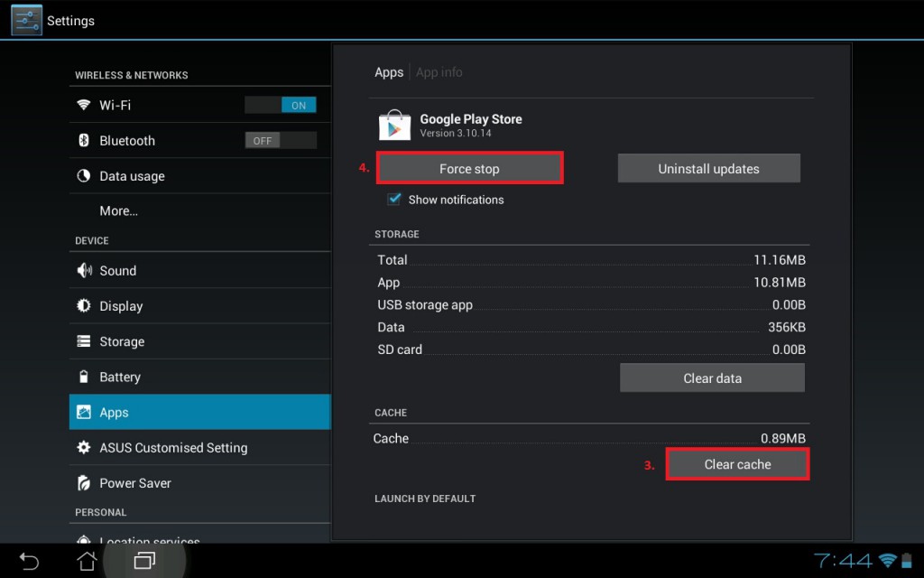This screenshot has width=924, height=578.
Task: Tap the Wi-Fi status icon in system bar
Action: click(x=888, y=560)
